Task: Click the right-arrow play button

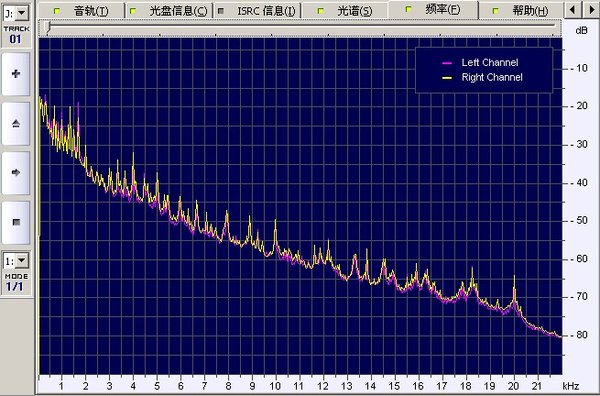Action: [16, 173]
